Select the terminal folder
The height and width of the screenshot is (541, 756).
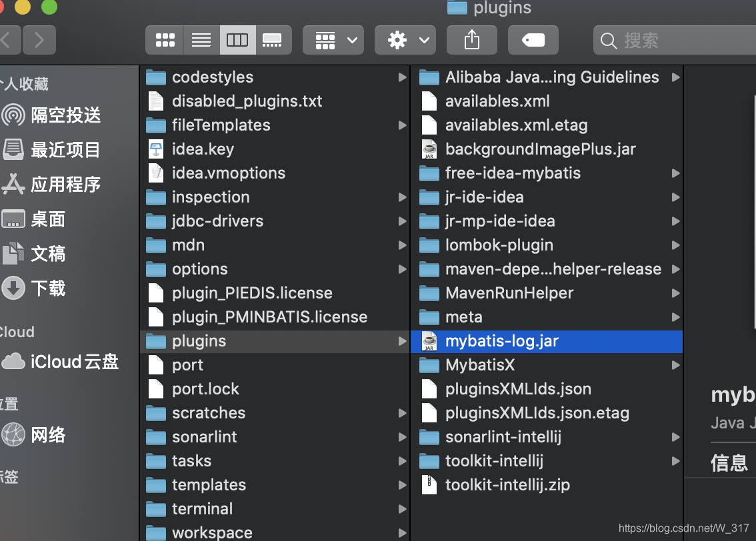coord(275,509)
